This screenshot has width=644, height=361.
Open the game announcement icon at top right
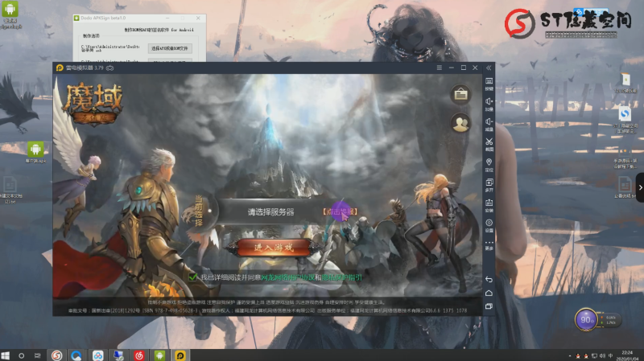click(x=460, y=95)
